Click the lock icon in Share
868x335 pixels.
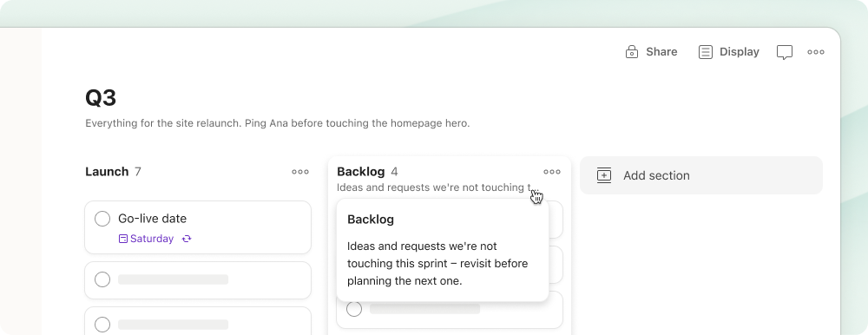tap(632, 52)
